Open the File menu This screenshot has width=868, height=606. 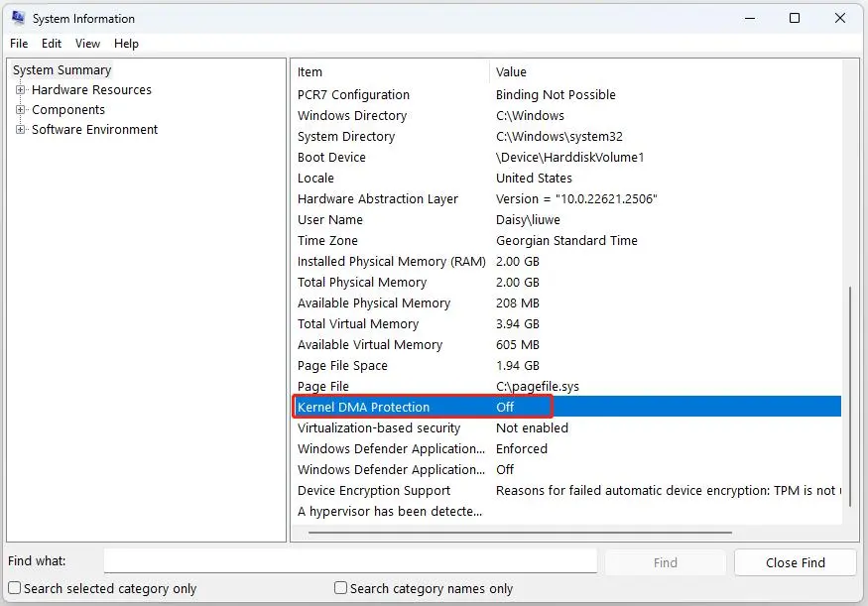tap(19, 44)
